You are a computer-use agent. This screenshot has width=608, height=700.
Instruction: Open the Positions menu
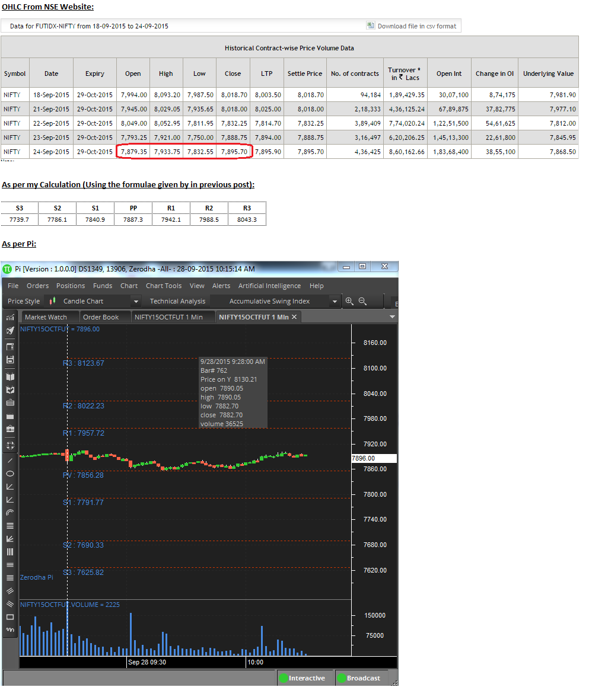(x=71, y=286)
